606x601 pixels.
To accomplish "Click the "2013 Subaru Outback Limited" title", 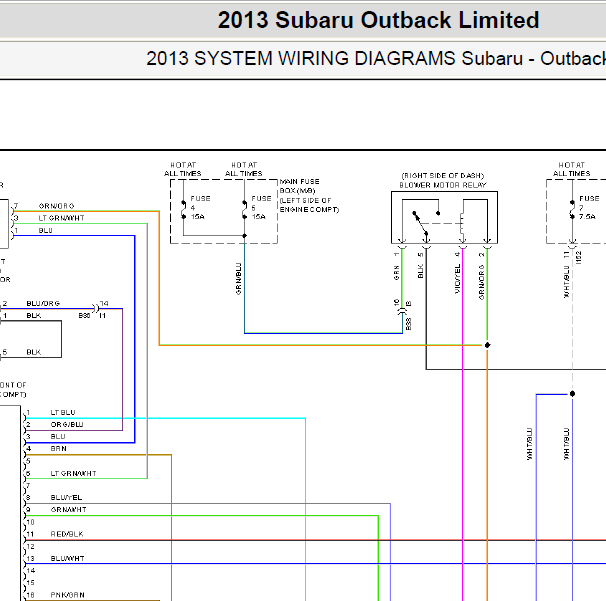I will click(x=378, y=20).
